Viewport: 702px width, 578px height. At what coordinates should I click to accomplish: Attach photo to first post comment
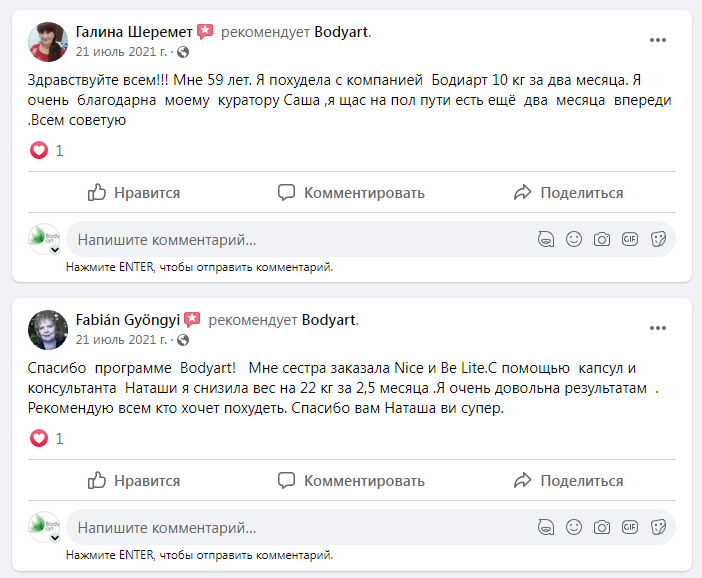(602, 239)
